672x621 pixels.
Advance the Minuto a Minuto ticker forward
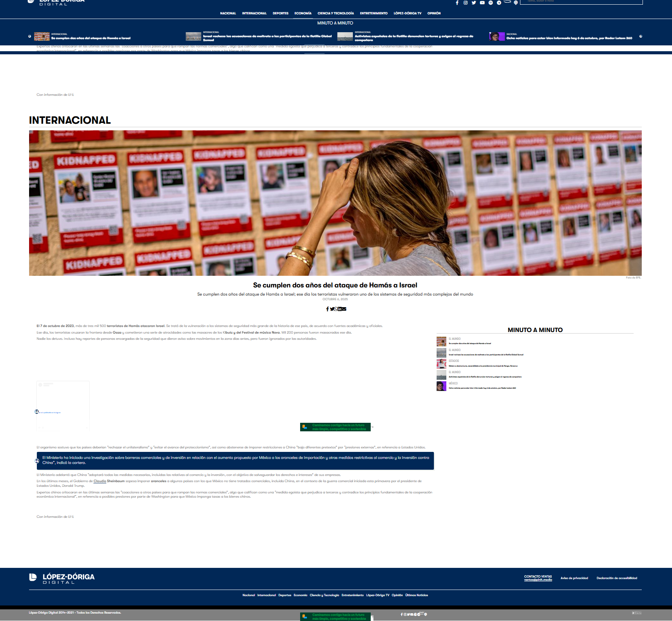pos(641,36)
